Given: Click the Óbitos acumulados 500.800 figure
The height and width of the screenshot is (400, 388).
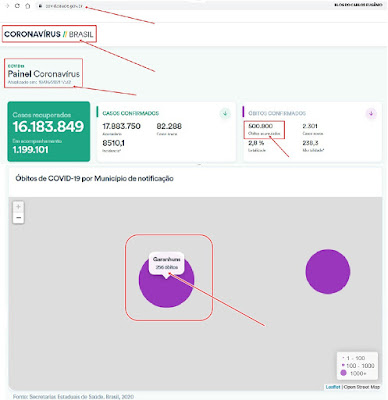Looking at the screenshot, I should (260, 126).
